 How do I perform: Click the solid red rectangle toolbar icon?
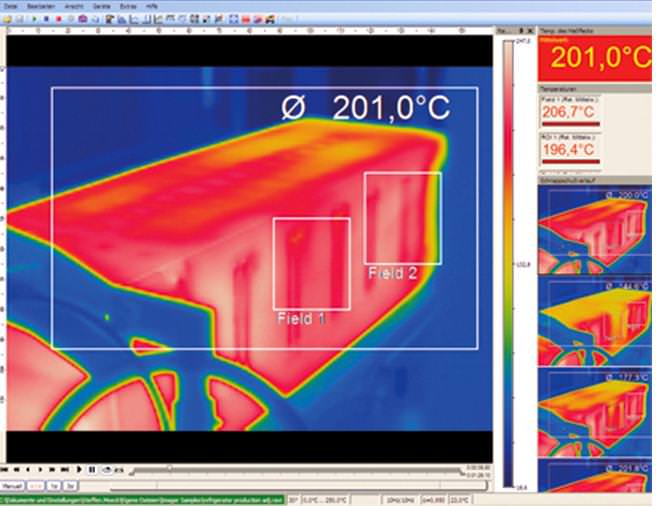pos(246,19)
